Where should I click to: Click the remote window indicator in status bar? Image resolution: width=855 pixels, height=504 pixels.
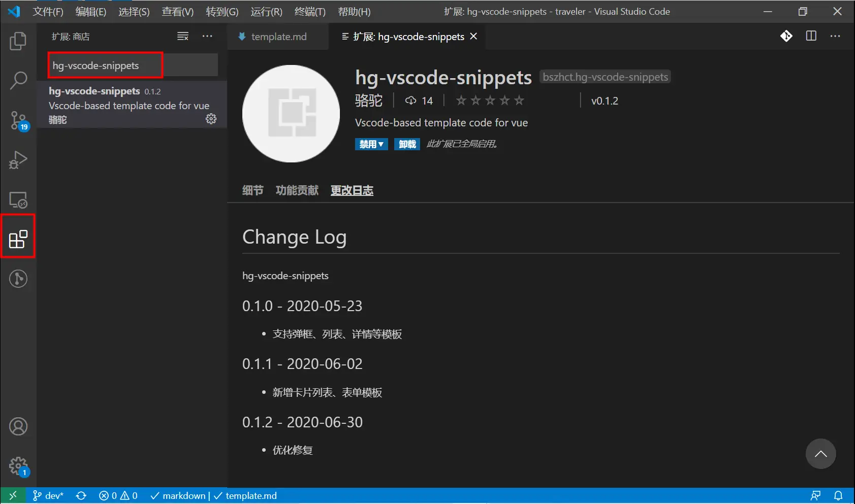click(x=13, y=495)
